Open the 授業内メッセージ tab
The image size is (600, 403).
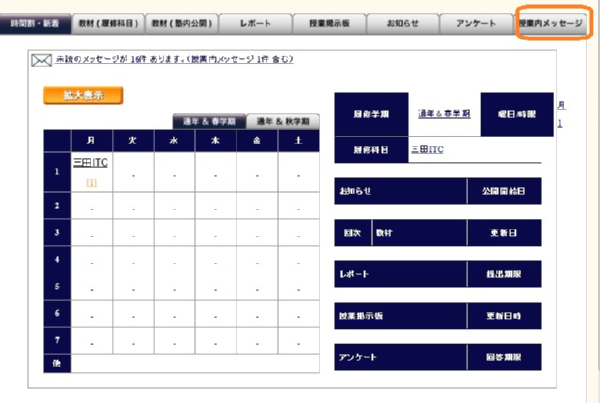point(551,22)
